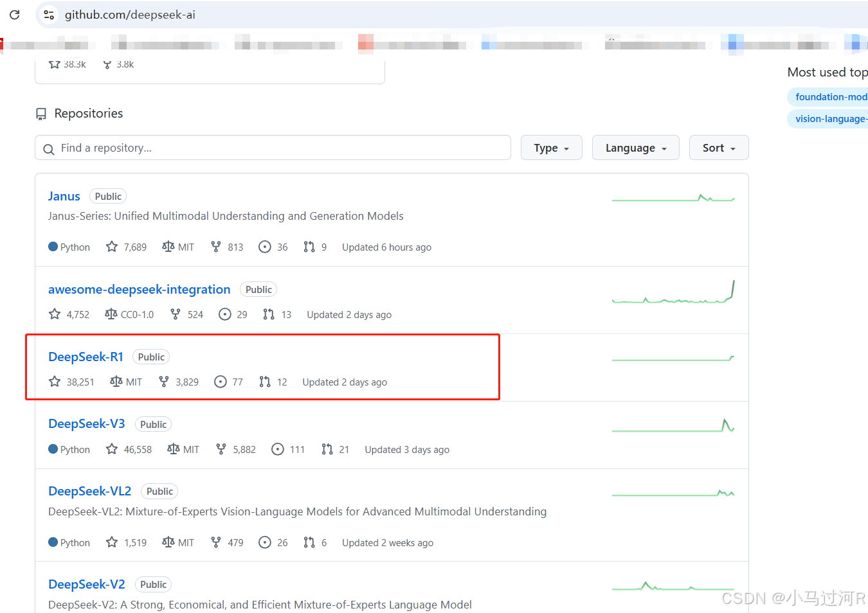The image size is (868, 613).
Task: View awesome-deepseek-integration issues icon with 29
Action: coord(225,314)
